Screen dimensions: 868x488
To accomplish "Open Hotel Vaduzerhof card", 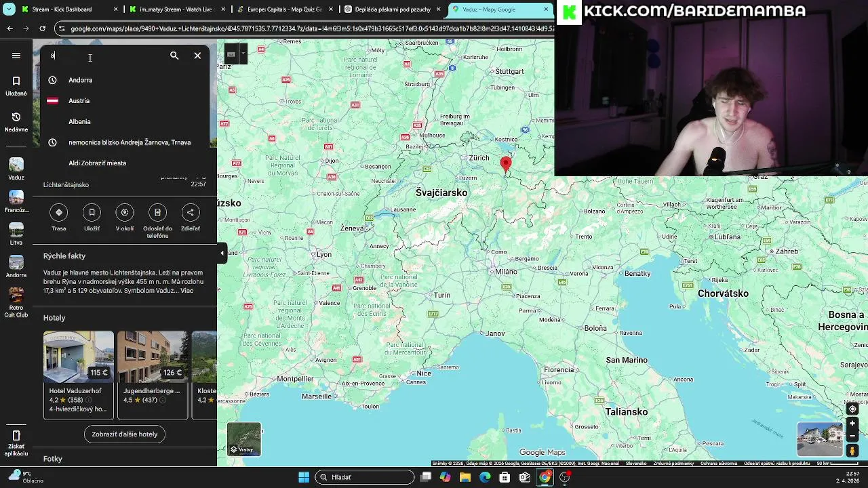I will pos(78,375).
